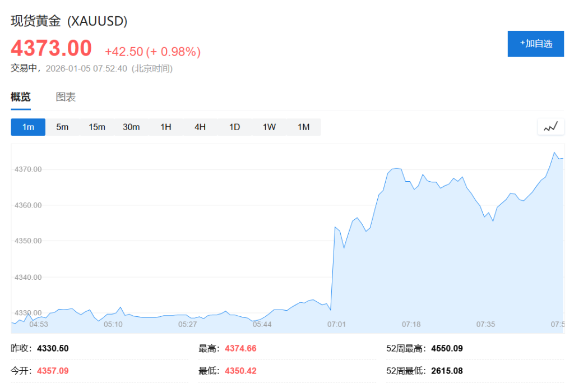Click the current price 4373.00
Screen dimensions: 574x392
[51, 48]
